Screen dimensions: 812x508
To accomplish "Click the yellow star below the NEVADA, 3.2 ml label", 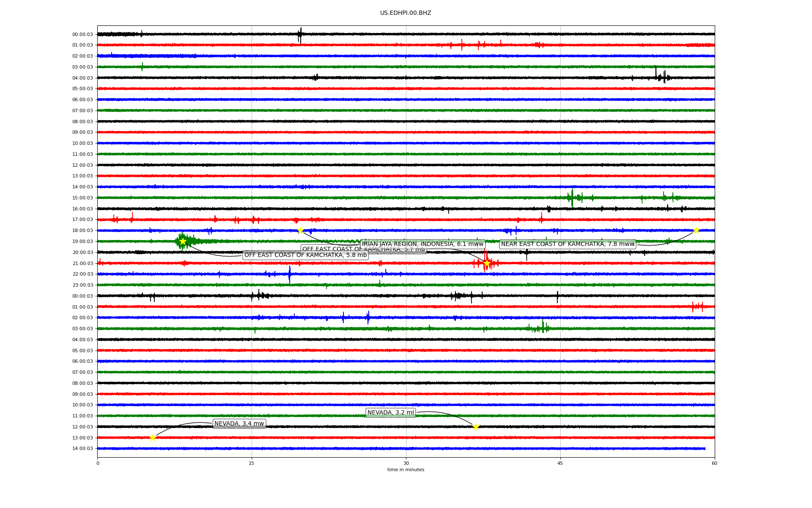I will click(476, 427).
